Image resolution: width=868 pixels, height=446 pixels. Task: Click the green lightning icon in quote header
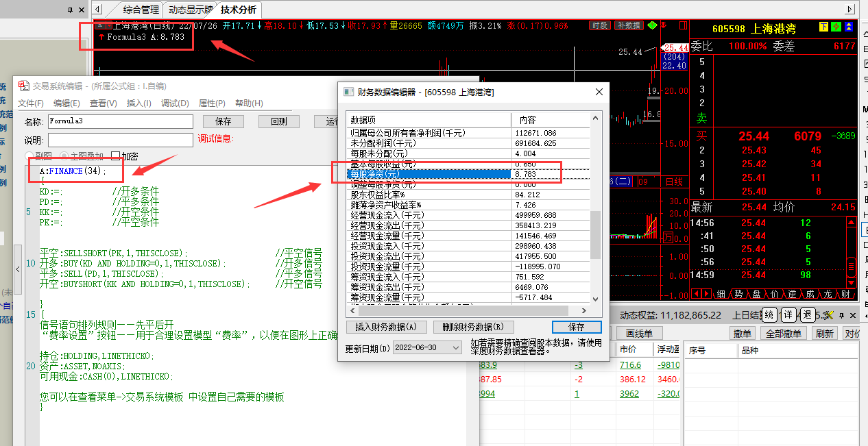[x=836, y=27]
